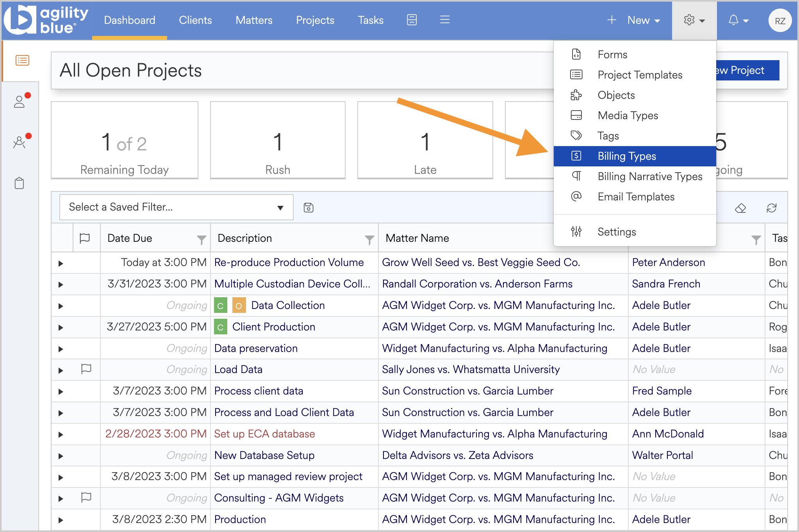Open Sandra French contact link
The image size is (799, 532).
pos(666,284)
